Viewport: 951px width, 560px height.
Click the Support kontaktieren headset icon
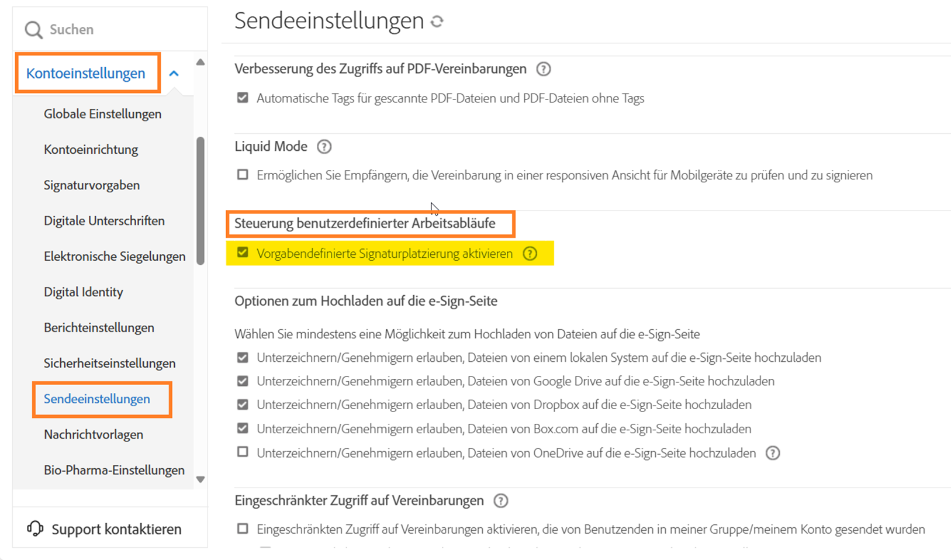point(35,528)
